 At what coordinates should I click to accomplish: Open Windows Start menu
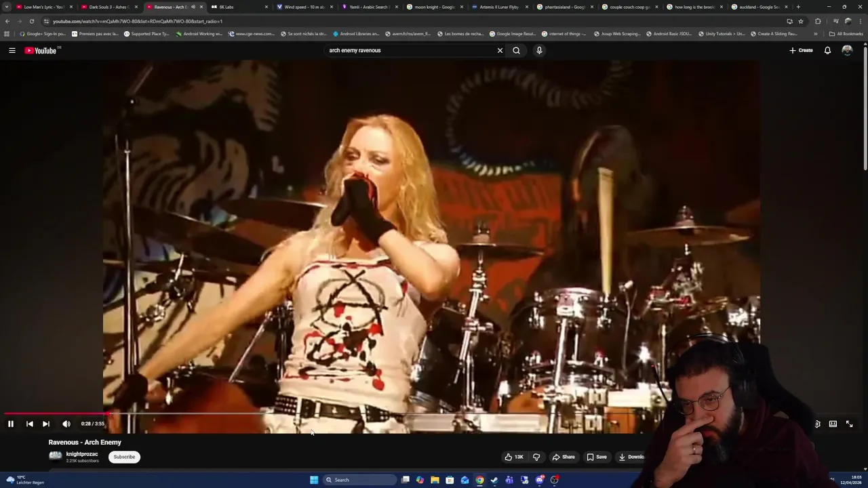[314, 480]
